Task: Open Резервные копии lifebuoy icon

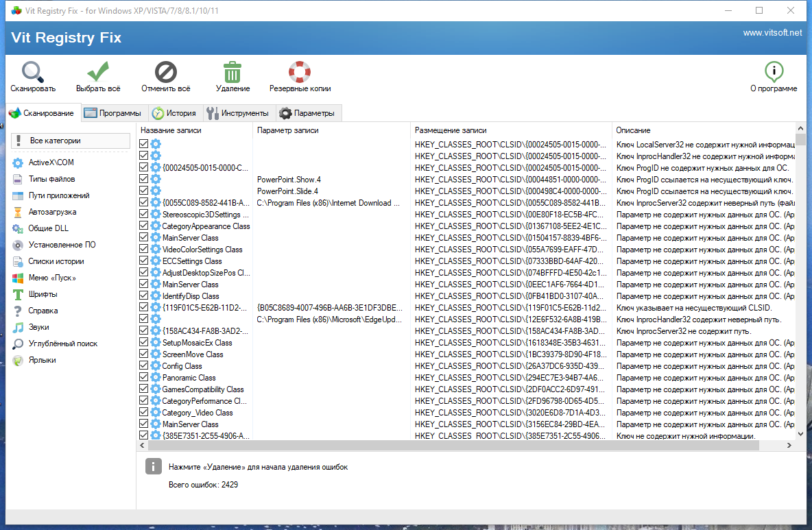Action: (x=300, y=72)
